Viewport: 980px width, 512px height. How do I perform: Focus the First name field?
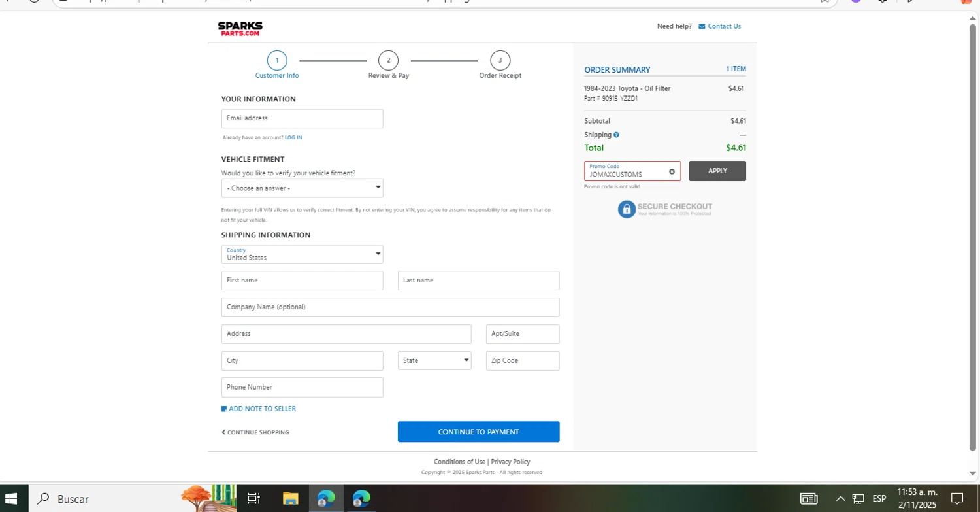point(302,281)
